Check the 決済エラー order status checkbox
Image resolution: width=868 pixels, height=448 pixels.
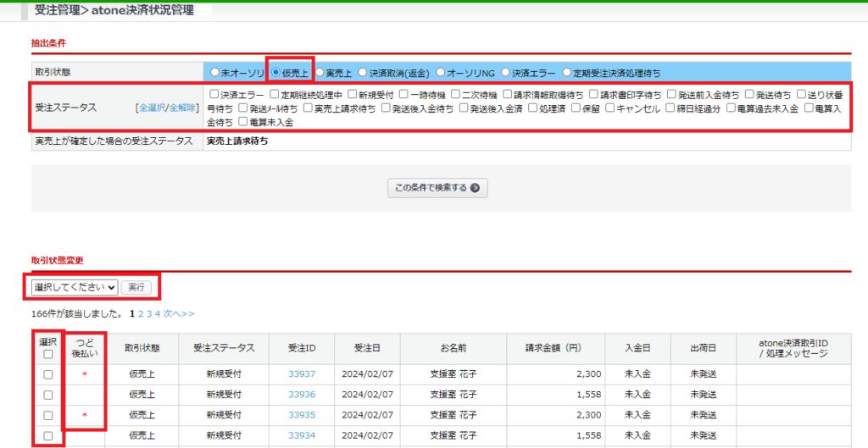pos(214,95)
